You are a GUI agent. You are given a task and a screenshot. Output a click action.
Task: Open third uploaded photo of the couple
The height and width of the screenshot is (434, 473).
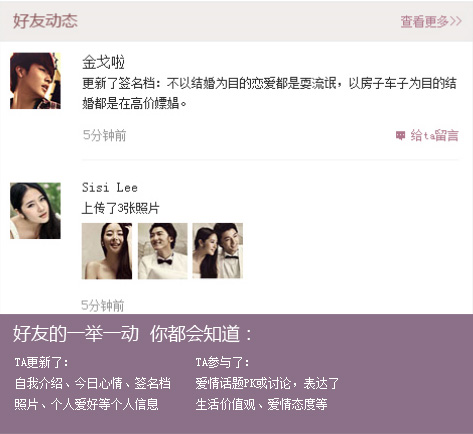[218, 251]
